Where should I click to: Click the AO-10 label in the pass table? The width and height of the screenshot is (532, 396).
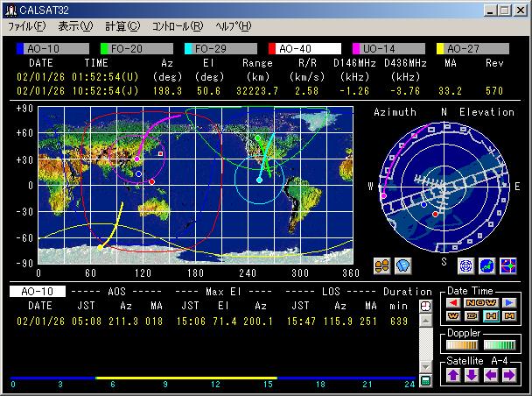coord(38,292)
